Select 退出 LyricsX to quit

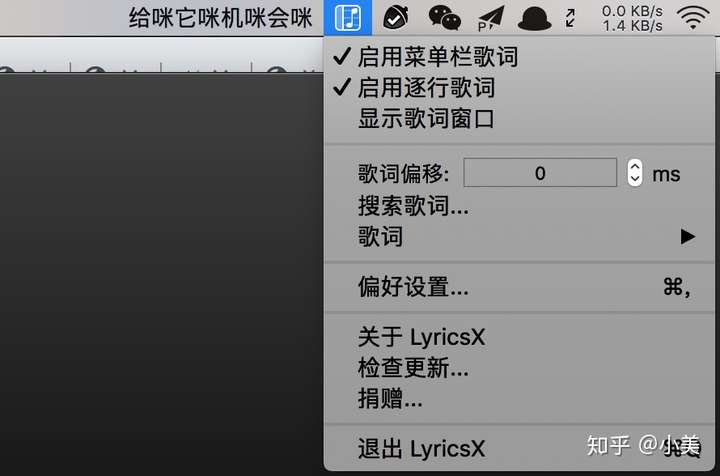pos(519,448)
